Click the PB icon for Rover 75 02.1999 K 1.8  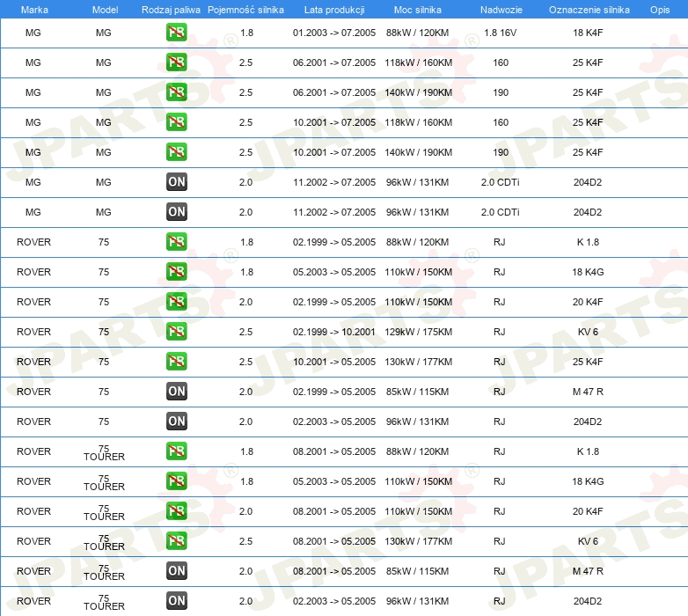[176, 242]
